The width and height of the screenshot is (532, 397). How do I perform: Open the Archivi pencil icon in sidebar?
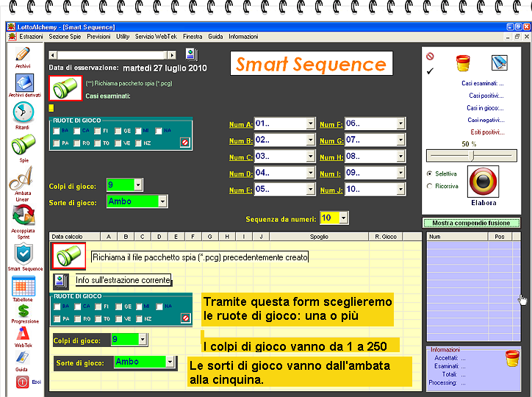(x=23, y=54)
